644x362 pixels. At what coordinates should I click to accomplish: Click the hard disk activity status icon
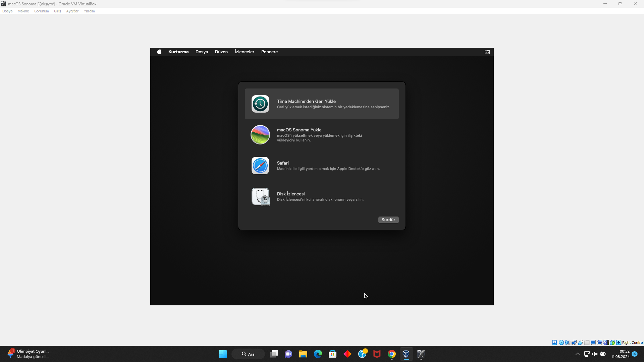point(554,343)
